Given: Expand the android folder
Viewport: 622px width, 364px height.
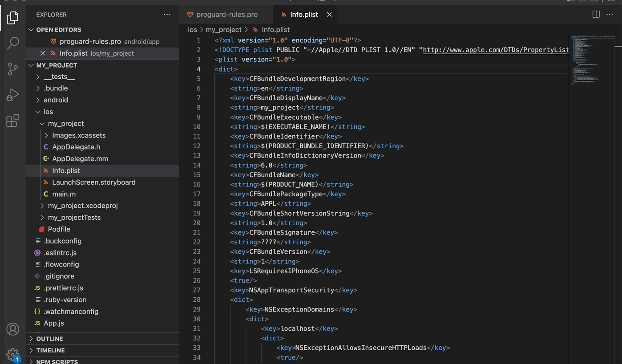Looking at the screenshot, I should tap(56, 100).
